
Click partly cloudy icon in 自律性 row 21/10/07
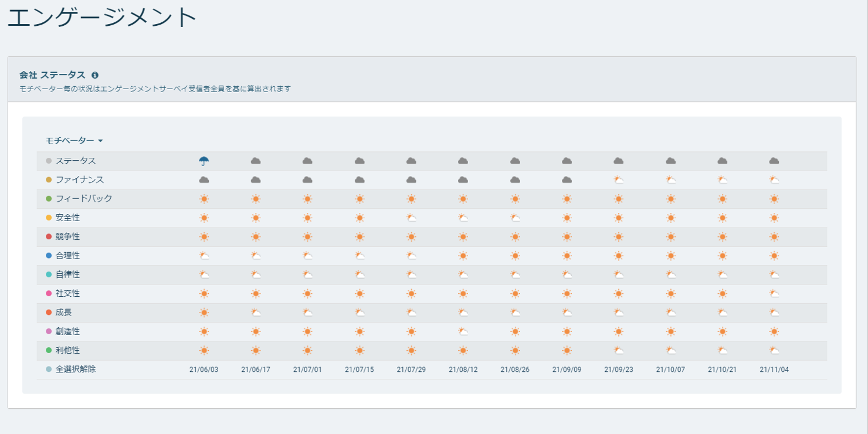(x=671, y=274)
